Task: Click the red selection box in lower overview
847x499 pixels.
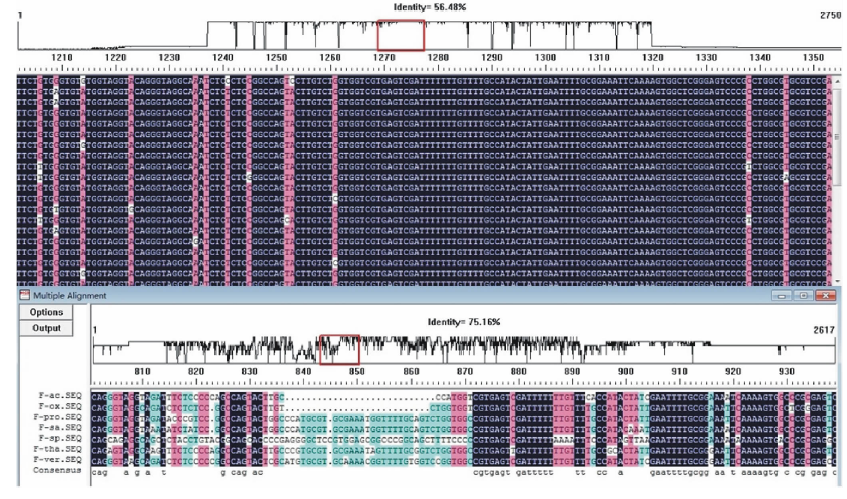Action: 337,350
